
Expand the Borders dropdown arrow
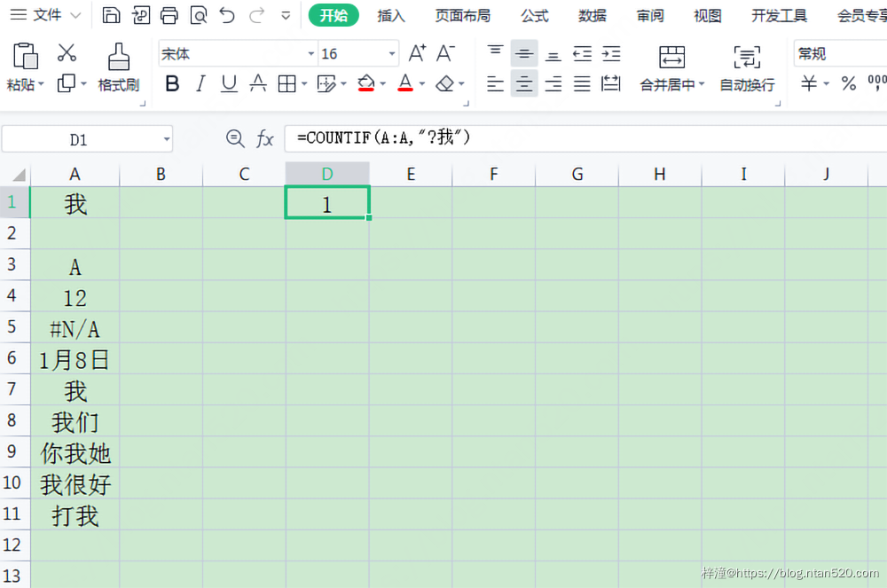point(304,84)
